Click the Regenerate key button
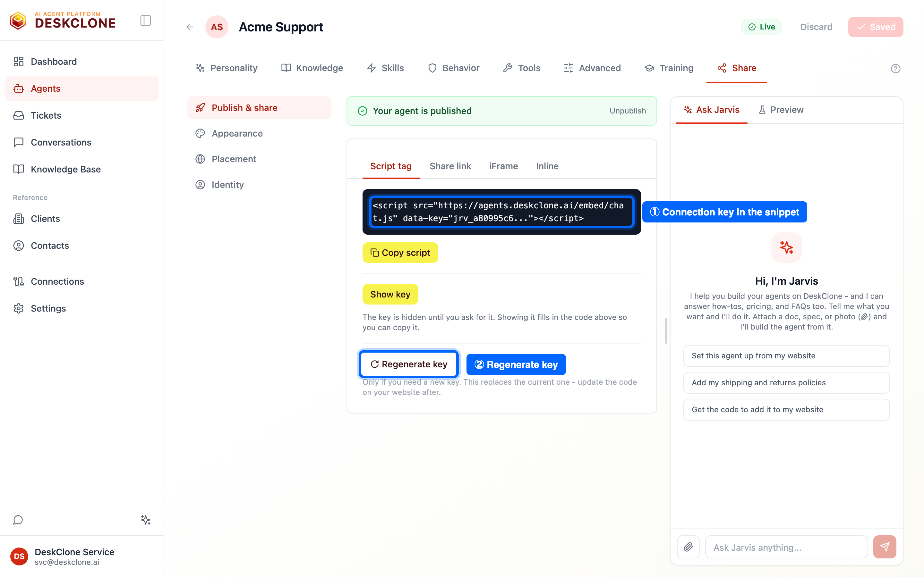The width and height of the screenshot is (924, 577). click(408, 364)
